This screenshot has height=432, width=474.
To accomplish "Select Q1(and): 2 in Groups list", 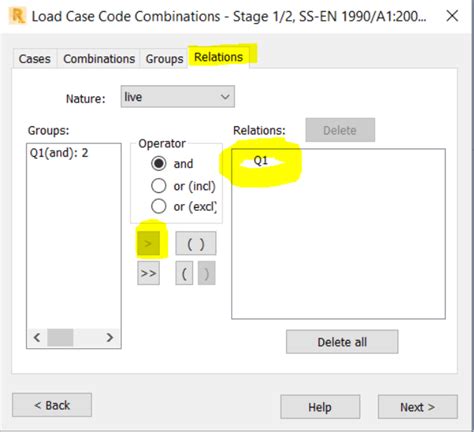I will click(59, 153).
